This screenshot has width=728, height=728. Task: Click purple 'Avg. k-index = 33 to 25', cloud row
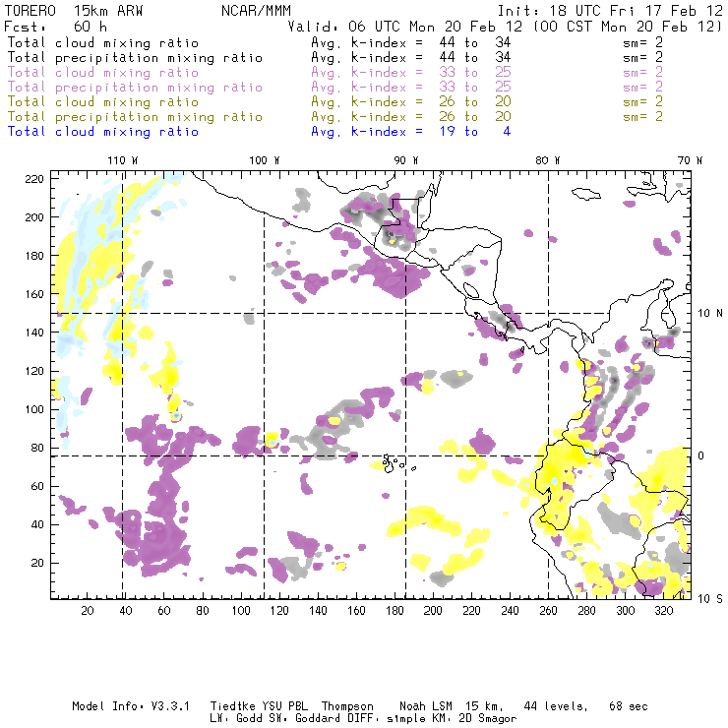point(411,73)
